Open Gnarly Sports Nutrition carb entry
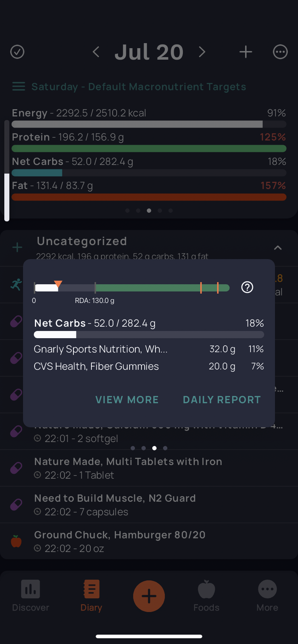Screen dimensions: 298x644 (149, 349)
